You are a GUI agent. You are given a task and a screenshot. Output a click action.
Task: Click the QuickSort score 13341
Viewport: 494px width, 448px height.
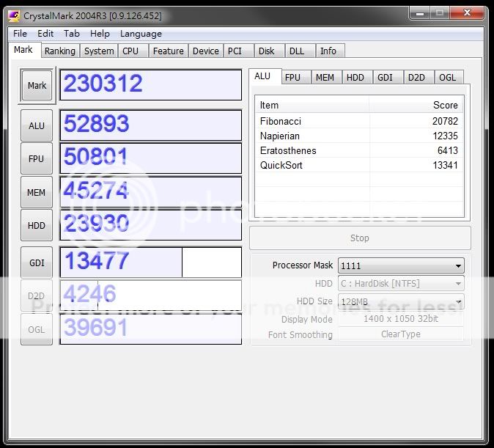pos(445,165)
